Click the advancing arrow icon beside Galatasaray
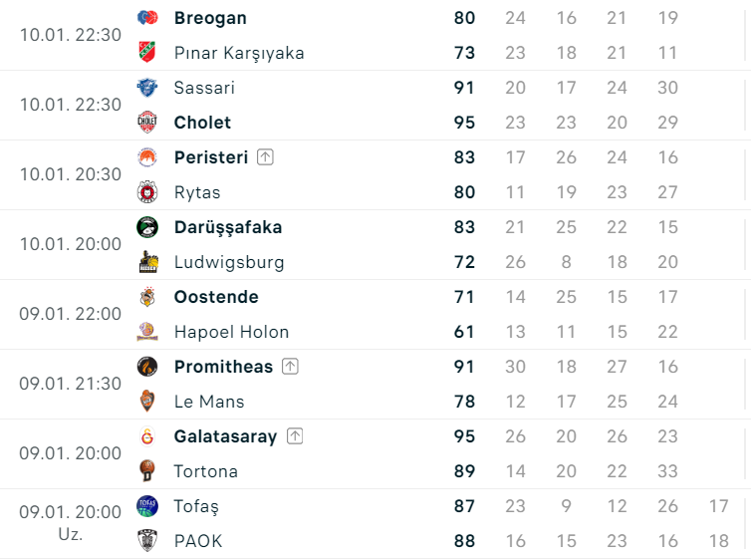 click(x=295, y=436)
